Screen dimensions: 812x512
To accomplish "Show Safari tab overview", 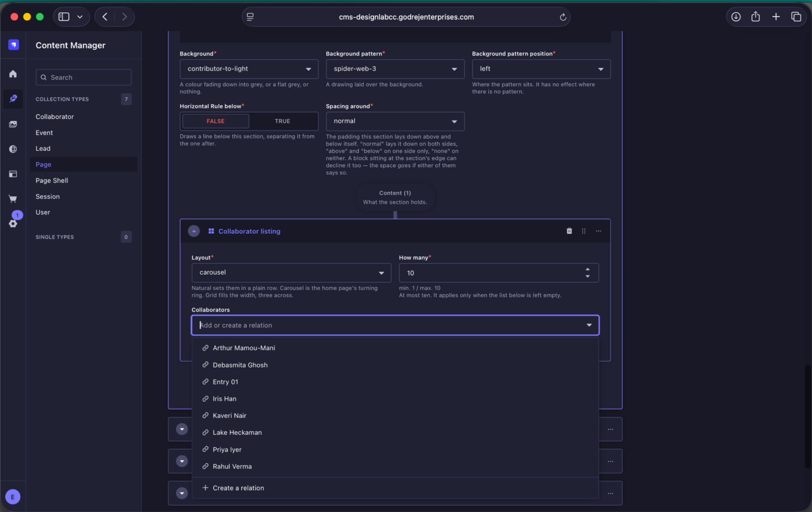I will click(796, 17).
